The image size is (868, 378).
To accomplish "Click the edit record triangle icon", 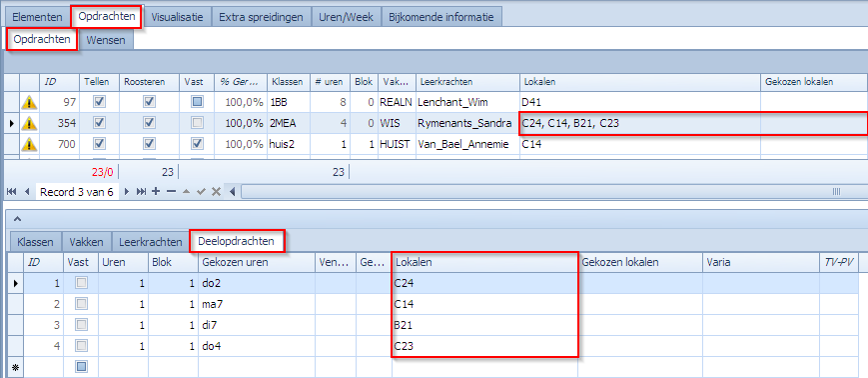I will pyautogui.click(x=187, y=192).
